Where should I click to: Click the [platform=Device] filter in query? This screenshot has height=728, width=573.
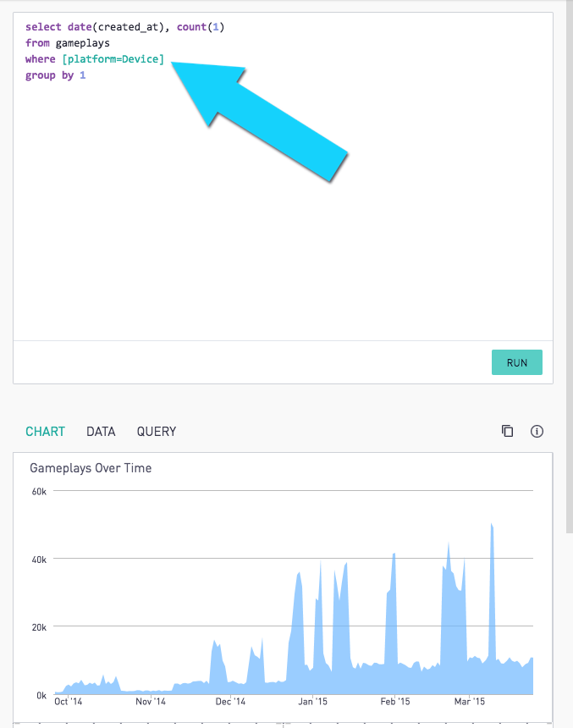coord(113,59)
